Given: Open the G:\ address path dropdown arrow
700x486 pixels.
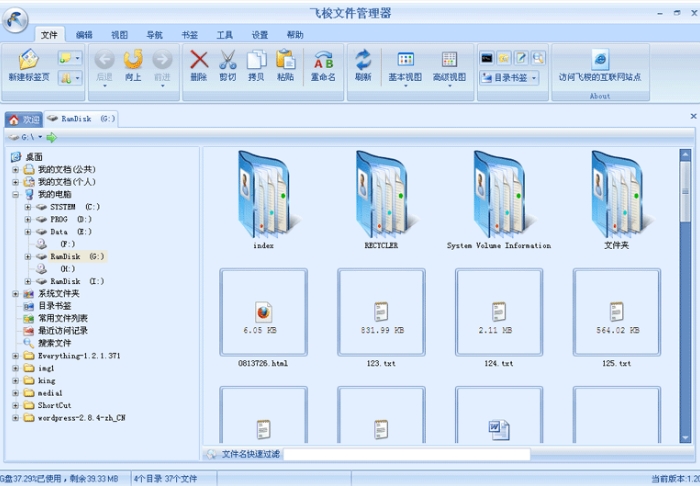Looking at the screenshot, I should [x=40, y=137].
